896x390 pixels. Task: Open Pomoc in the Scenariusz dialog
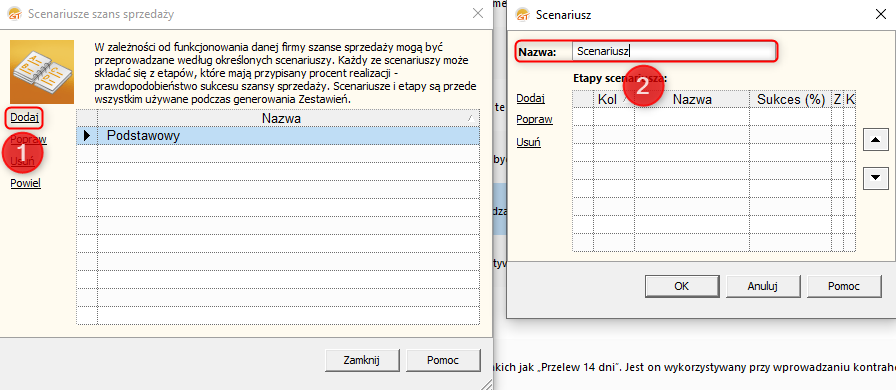click(x=845, y=286)
